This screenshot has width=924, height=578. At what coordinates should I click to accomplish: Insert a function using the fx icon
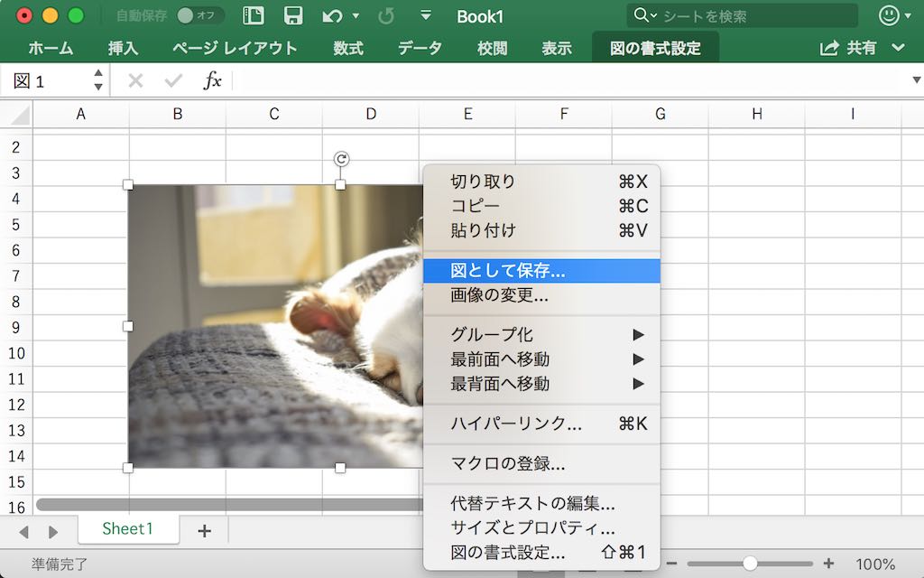pyautogui.click(x=213, y=80)
